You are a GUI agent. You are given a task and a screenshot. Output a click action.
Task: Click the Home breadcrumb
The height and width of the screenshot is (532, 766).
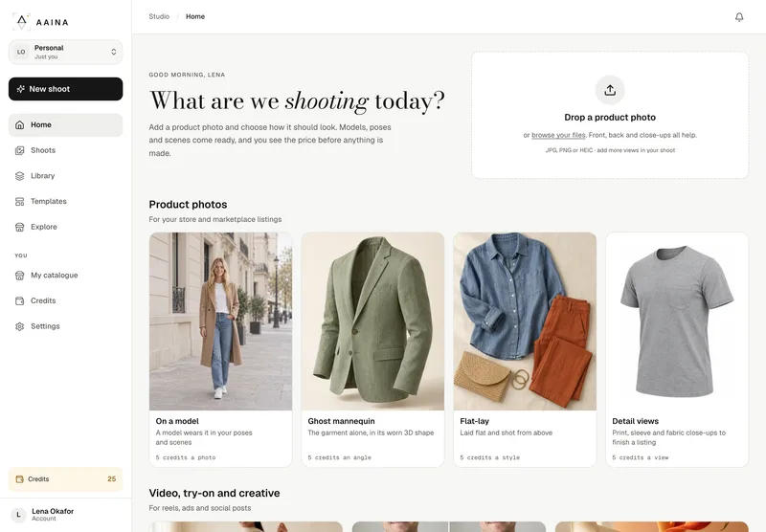195,16
